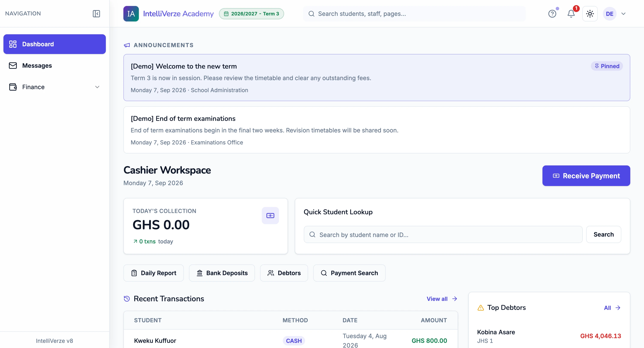Click the GHS 800.00 amount
The image size is (644, 348).
(429, 340)
